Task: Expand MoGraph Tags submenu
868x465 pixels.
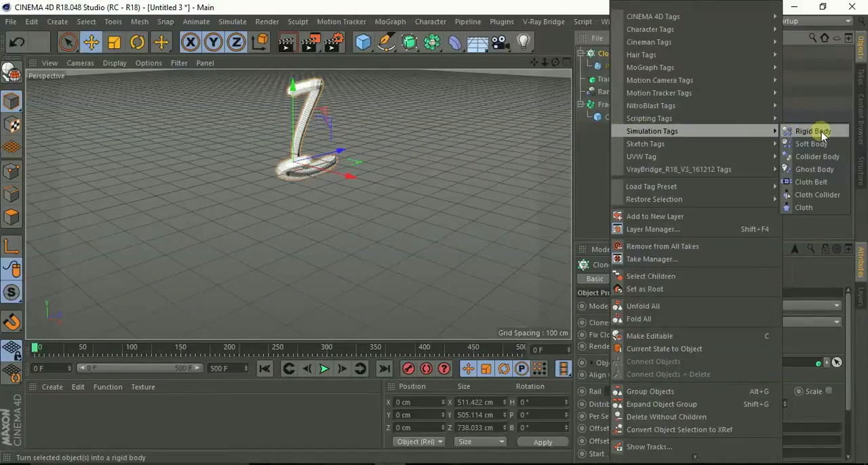Action: [x=697, y=67]
